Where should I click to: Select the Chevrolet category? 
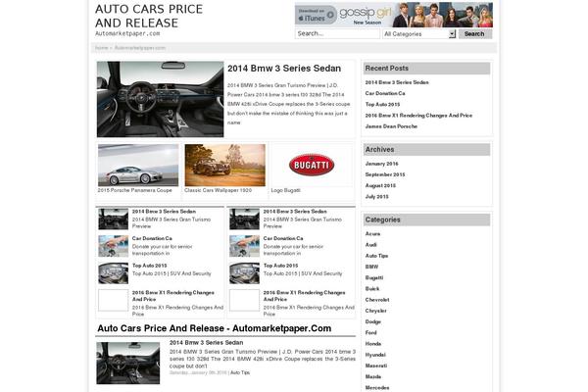pos(377,300)
